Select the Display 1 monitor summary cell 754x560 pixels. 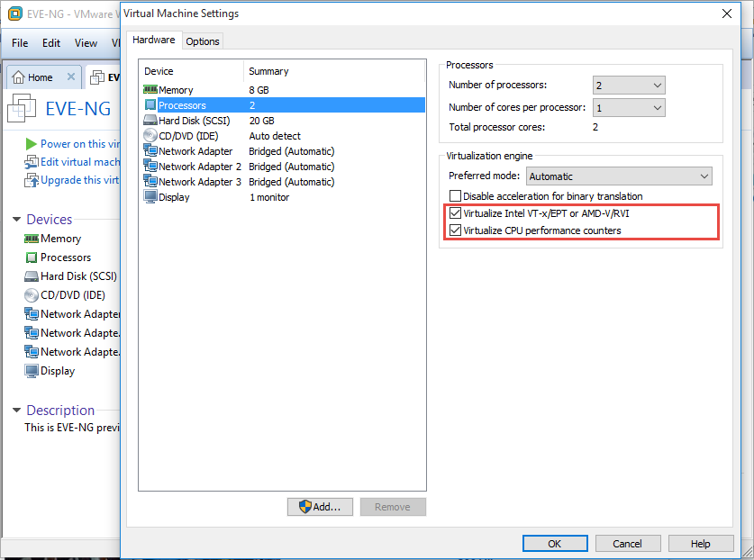269,197
